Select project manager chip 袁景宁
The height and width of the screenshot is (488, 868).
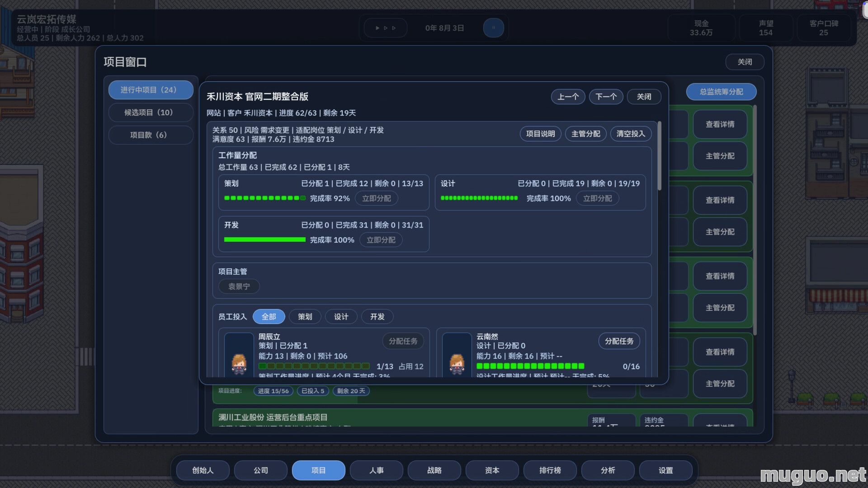[239, 286]
